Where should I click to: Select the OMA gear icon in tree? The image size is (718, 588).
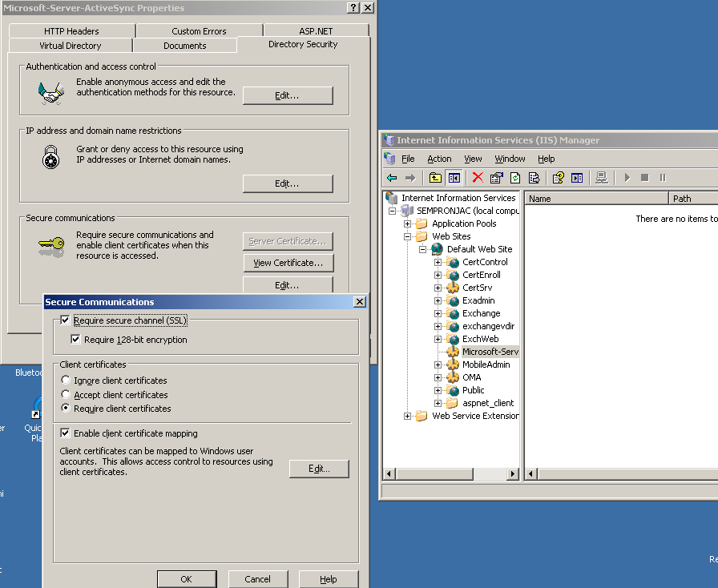pos(453,377)
